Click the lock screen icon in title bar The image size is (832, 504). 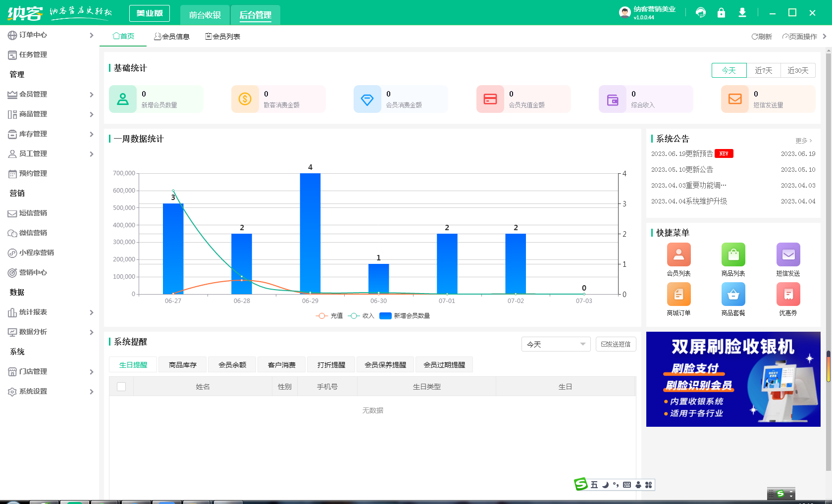721,13
